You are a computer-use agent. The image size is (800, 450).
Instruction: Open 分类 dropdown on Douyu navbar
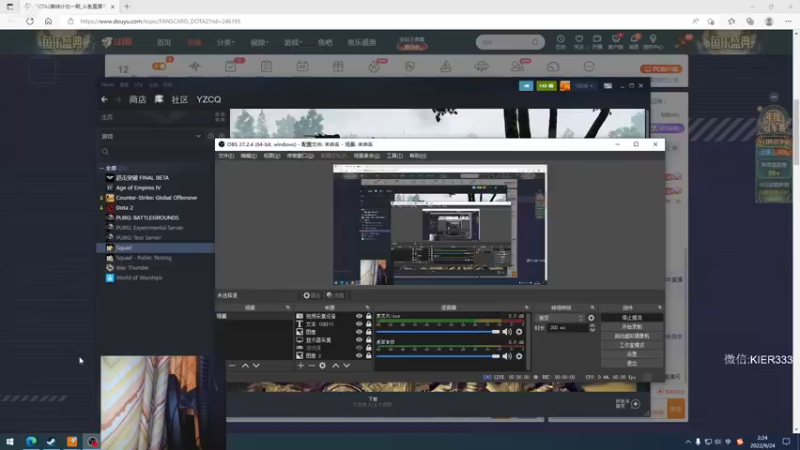point(225,42)
